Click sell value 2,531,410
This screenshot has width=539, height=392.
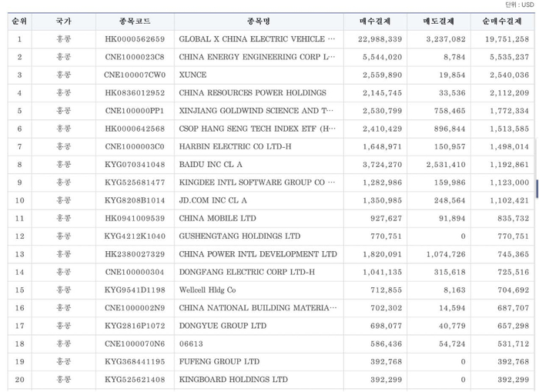click(x=446, y=164)
